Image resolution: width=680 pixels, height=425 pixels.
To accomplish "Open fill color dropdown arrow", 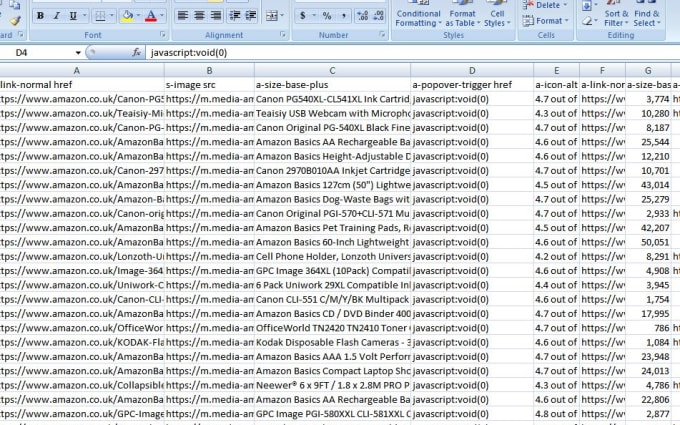I will [x=138, y=16].
